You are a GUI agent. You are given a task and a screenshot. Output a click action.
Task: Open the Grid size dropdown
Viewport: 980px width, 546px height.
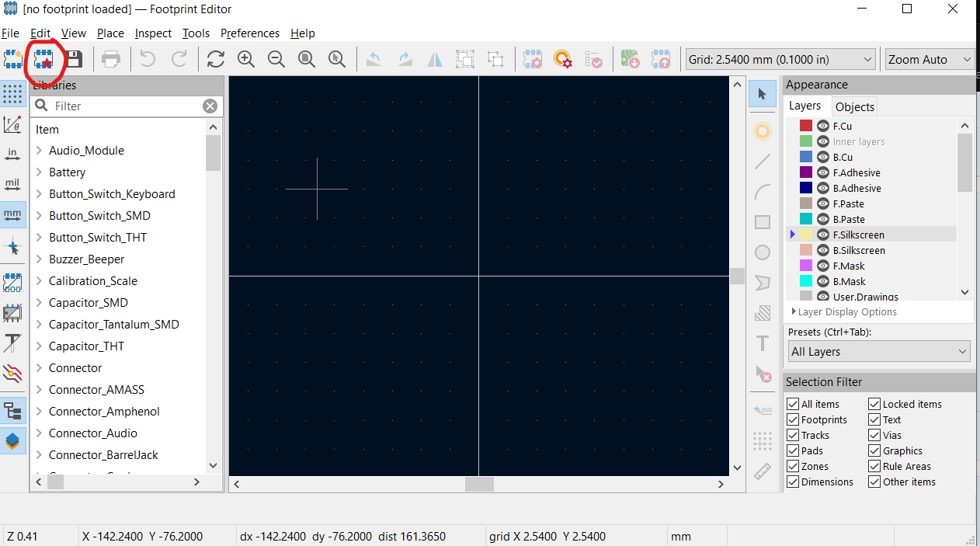tap(781, 59)
